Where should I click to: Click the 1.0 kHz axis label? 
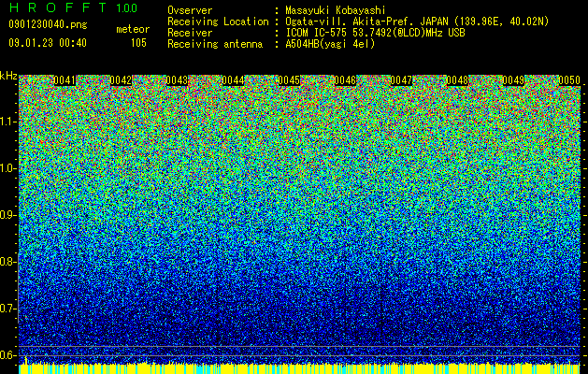click(x=7, y=168)
